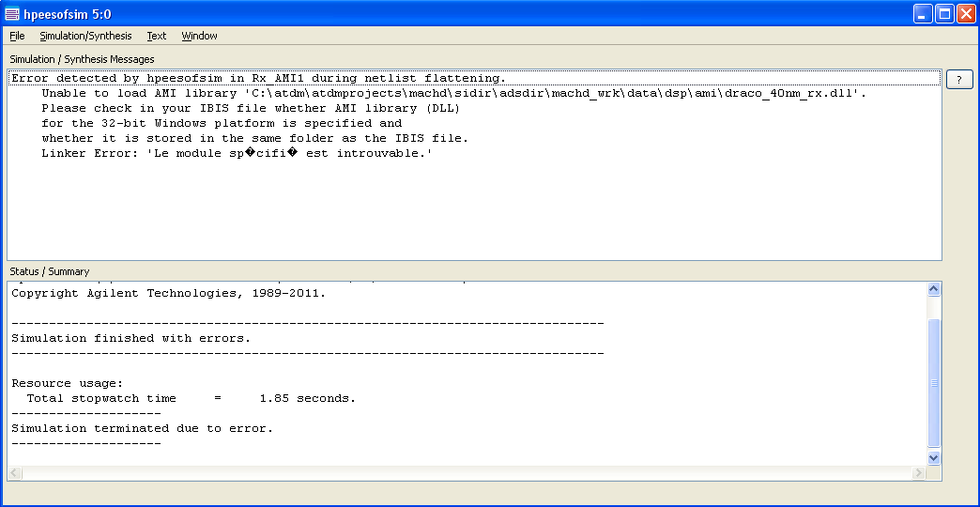The height and width of the screenshot is (507, 980).
Task: Click the question mark help button
Action: pos(959,80)
